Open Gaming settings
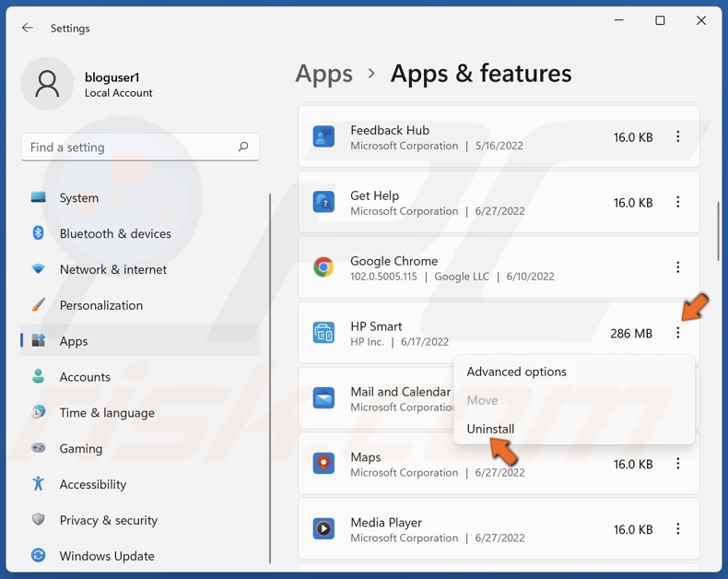The image size is (728, 579). point(140,448)
